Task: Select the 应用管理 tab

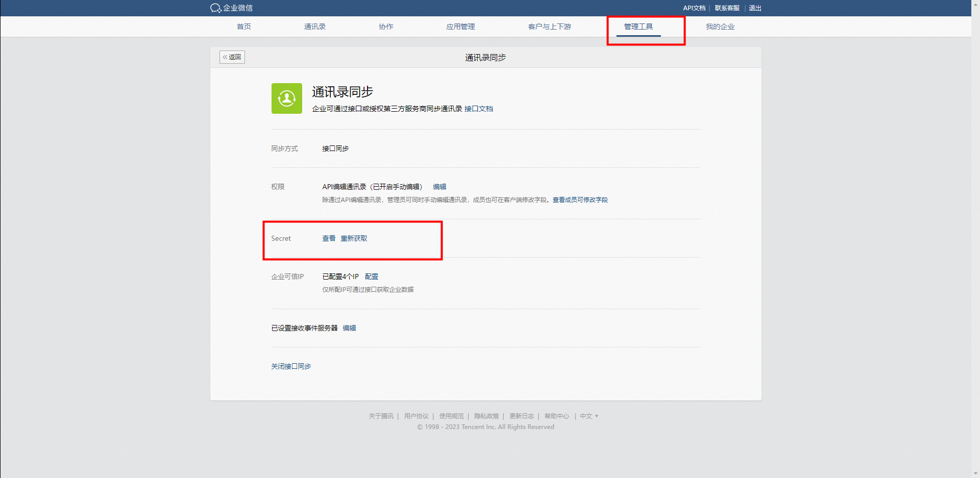Action: 460,27
